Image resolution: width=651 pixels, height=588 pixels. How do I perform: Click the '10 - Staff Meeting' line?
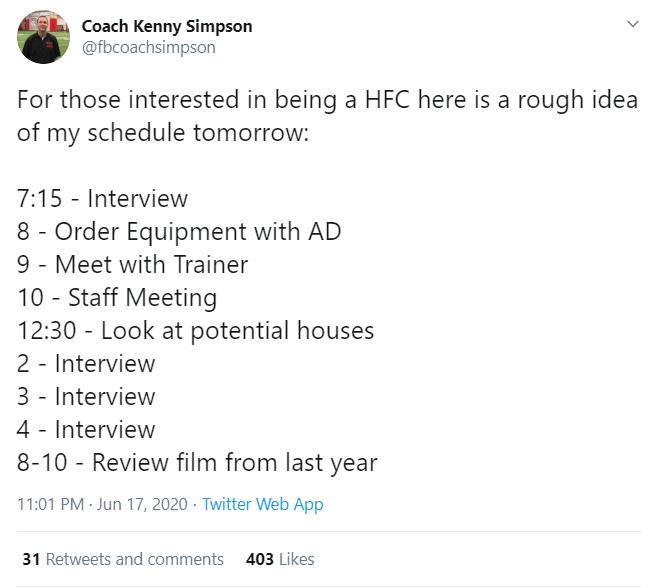(117, 298)
